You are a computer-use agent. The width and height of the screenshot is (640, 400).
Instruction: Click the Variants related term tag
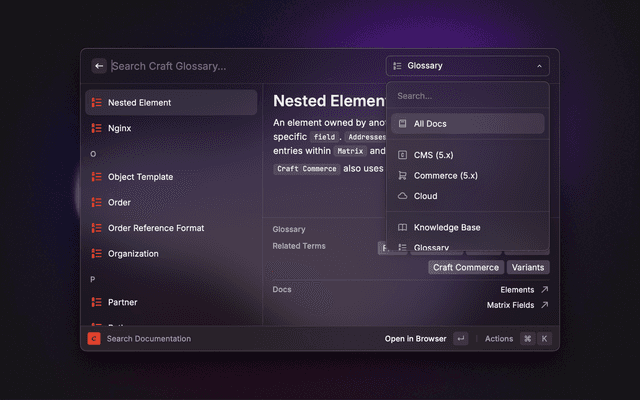(528, 267)
